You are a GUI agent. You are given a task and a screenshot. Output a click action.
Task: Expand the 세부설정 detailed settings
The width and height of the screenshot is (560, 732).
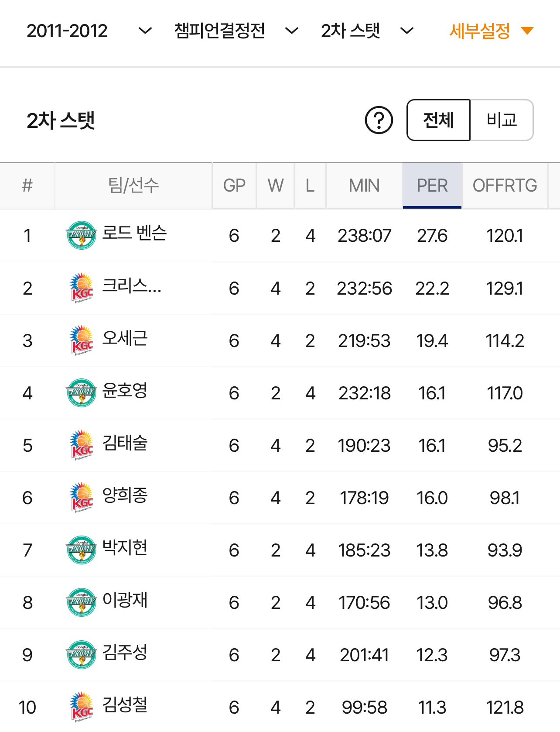(x=491, y=31)
